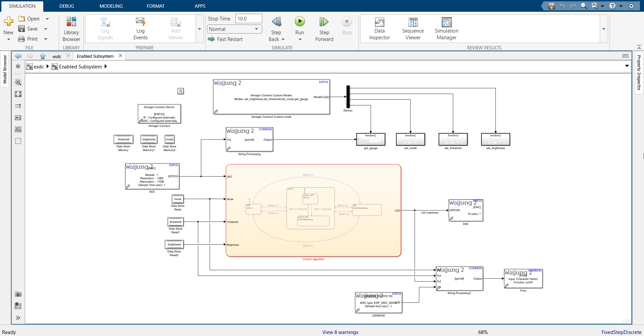The width and height of the screenshot is (644, 336).
Task: Click esdc in the breadcrumb
Action: coord(39,66)
